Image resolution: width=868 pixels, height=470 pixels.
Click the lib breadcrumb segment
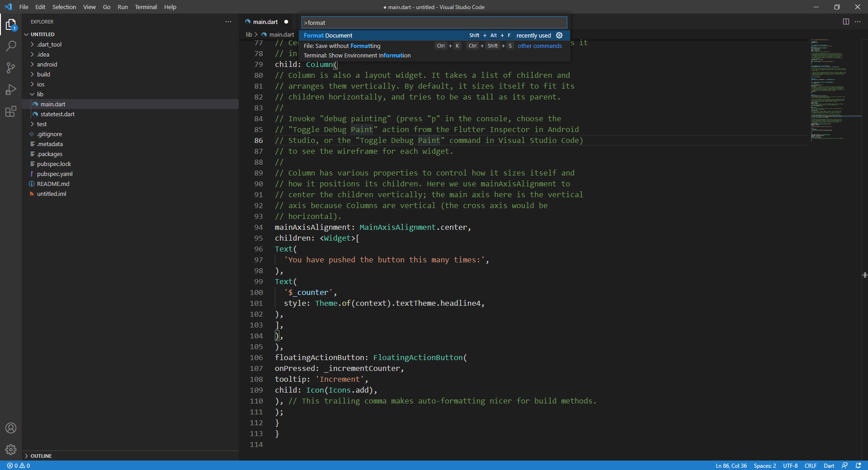(x=249, y=34)
